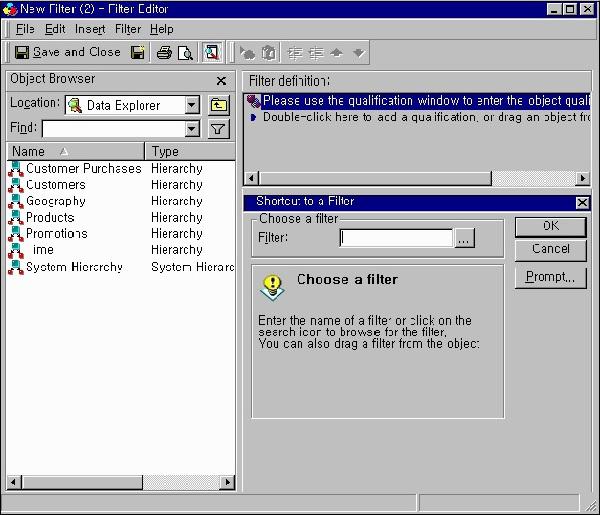
Task: Click the move down arrow icon
Action: coord(359,53)
